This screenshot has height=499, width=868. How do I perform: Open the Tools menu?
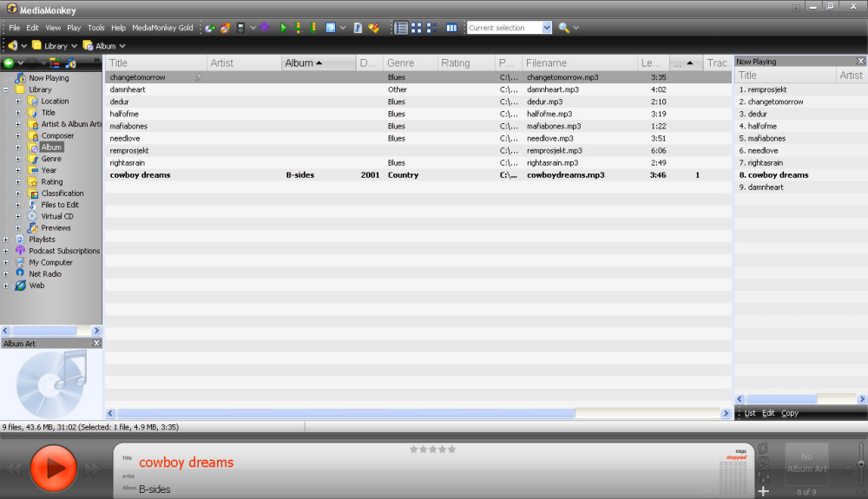[x=95, y=28]
